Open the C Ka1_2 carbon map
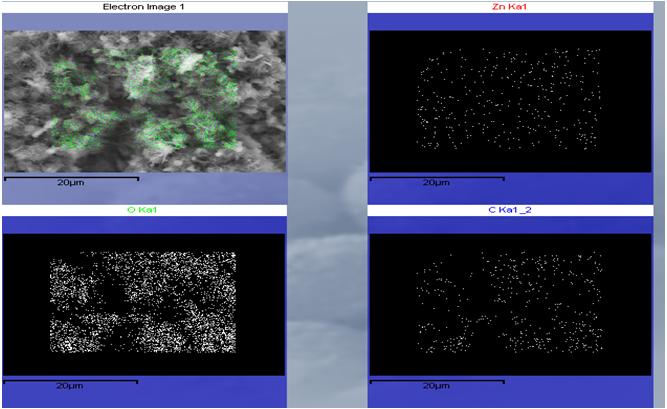This screenshot has height=409, width=667. tap(510, 304)
